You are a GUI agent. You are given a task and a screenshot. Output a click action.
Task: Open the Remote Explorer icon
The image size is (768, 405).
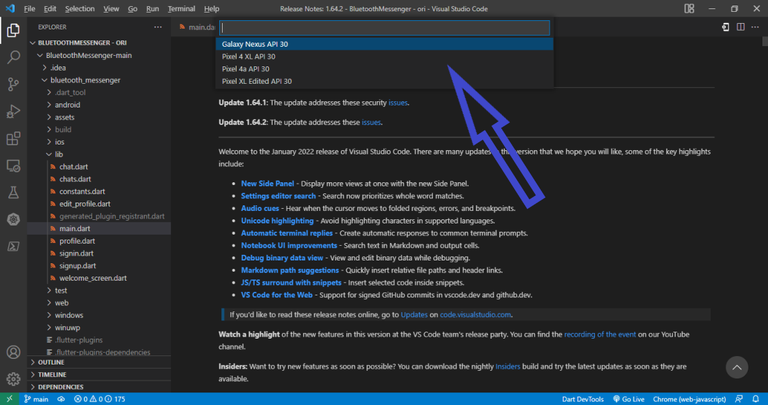point(13,166)
